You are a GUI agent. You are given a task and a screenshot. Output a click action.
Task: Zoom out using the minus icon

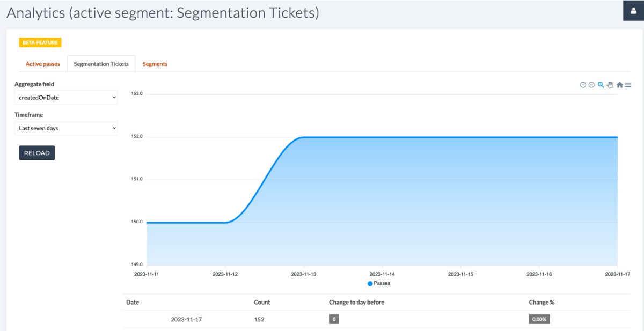pyautogui.click(x=591, y=84)
